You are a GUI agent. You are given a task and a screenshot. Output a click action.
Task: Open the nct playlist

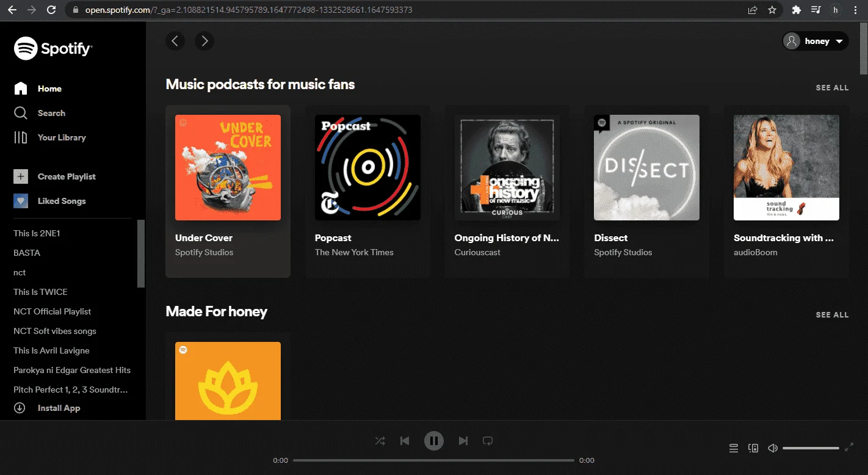click(x=20, y=272)
